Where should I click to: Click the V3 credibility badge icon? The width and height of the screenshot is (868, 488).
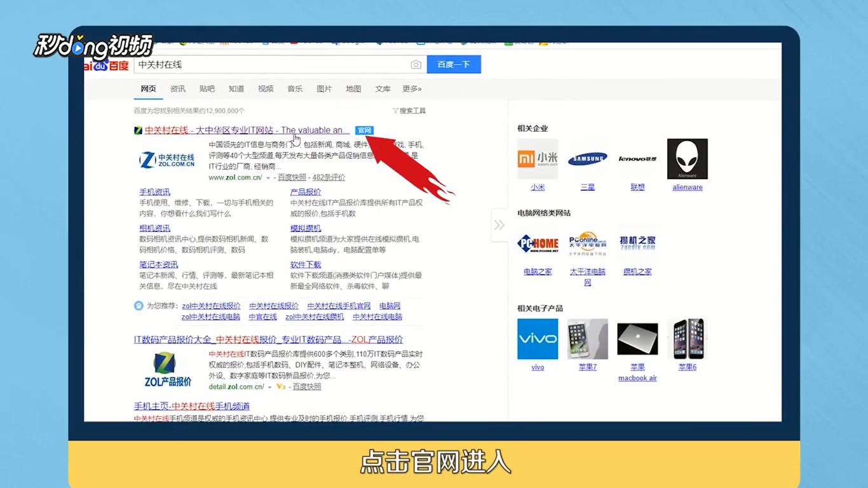click(280, 387)
